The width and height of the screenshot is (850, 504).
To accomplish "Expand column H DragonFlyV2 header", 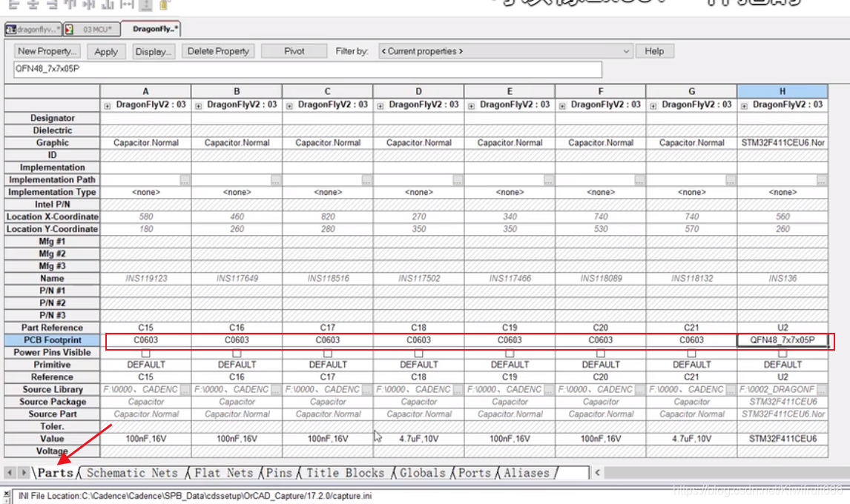I will tap(744, 105).
